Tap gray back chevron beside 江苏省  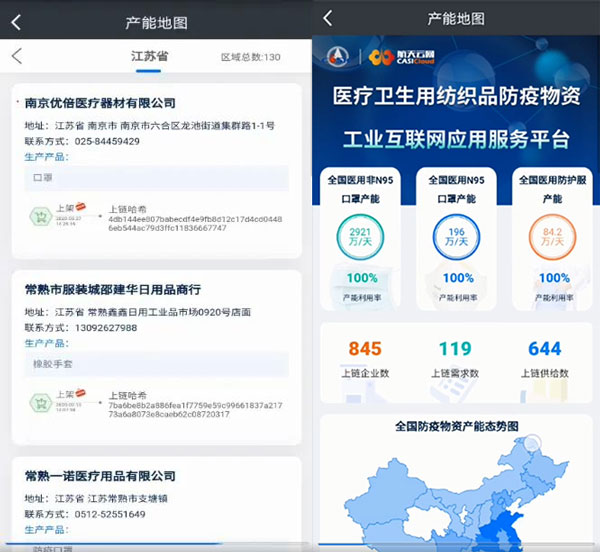(16, 56)
